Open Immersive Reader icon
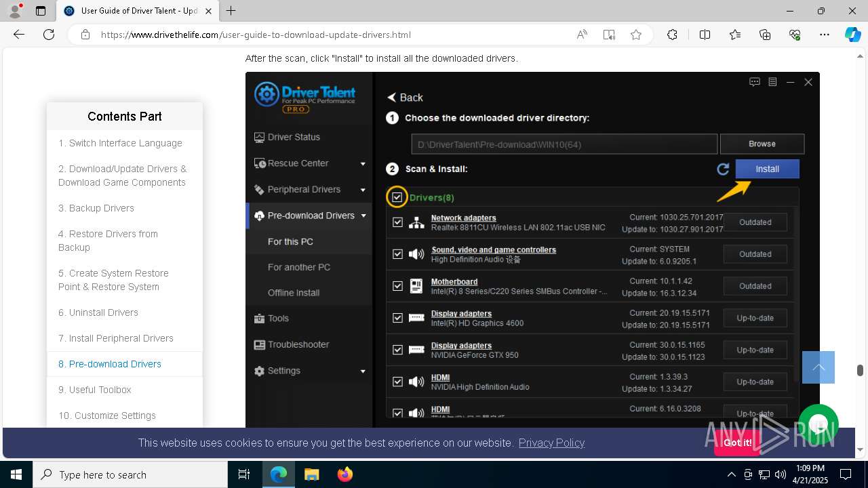This screenshot has width=868, height=488. click(x=609, y=35)
